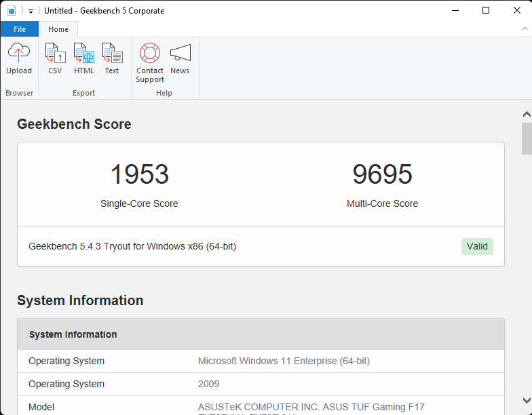Click the Valid status badge
Screen dimensions: 532x415
(477, 247)
